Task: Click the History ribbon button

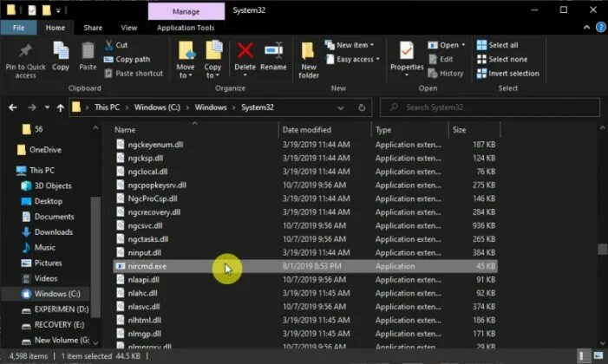Action: (446, 74)
